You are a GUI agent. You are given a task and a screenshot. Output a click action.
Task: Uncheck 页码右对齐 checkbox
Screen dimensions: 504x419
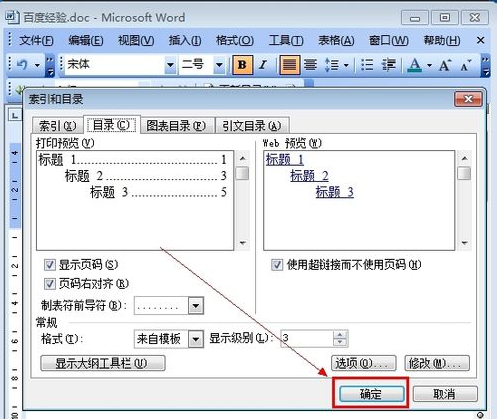[49, 284]
